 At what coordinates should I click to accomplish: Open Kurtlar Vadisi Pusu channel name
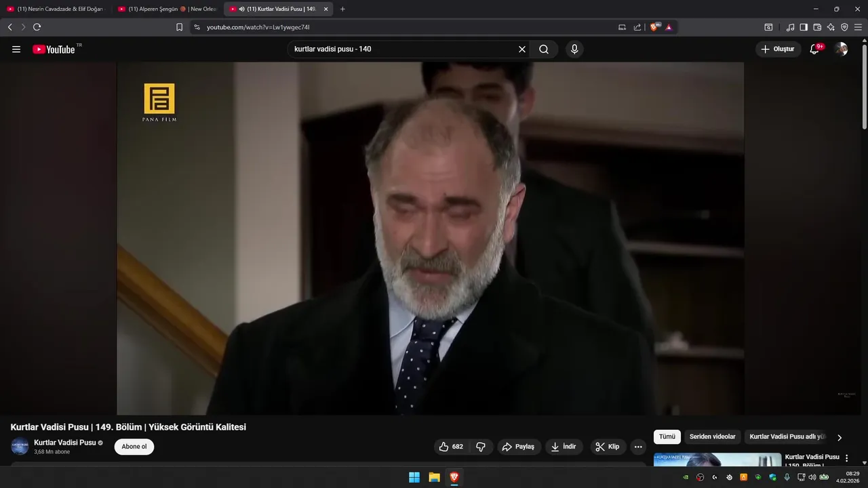[x=65, y=443]
